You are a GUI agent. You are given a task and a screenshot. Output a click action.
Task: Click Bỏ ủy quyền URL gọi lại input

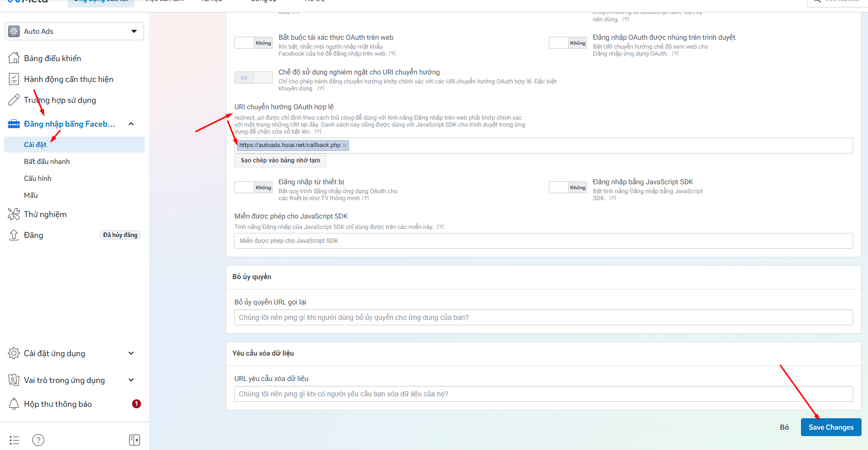click(543, 317)
